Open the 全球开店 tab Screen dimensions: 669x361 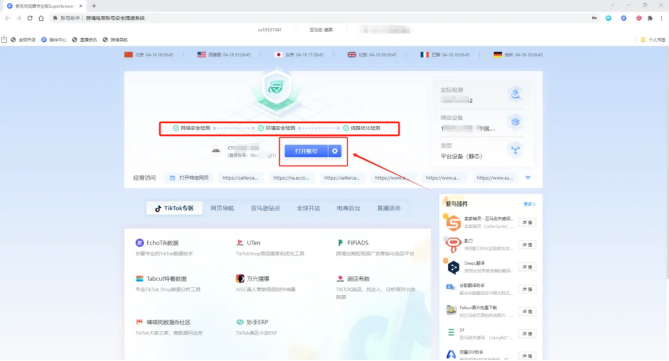[x=308, y=208]
